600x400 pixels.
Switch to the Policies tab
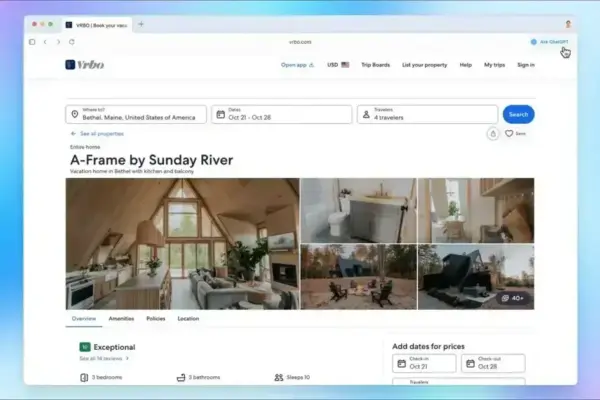156,318
